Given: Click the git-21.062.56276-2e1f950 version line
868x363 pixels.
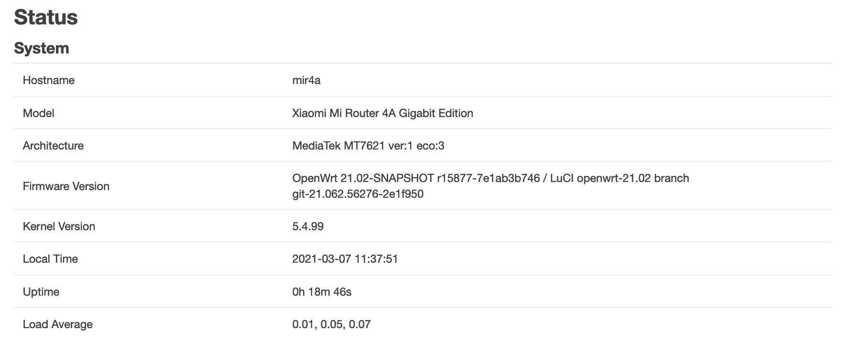Looking at the screenshot, I should coord(358,194).
